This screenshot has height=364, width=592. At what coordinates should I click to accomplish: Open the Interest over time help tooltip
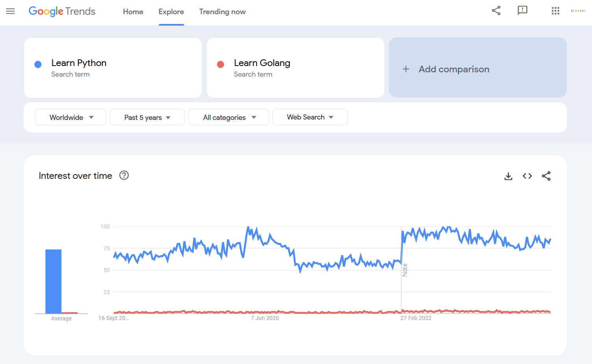coord(124,175)
